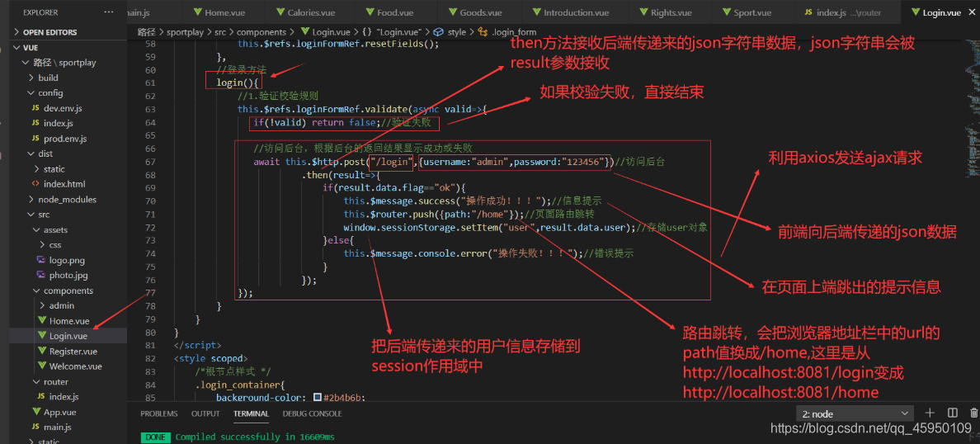Image resolution: width=980 pixels, height=444 pixels.
Task: Click the Vue icon beside Home.vue in Explorer
Action: 41,321
